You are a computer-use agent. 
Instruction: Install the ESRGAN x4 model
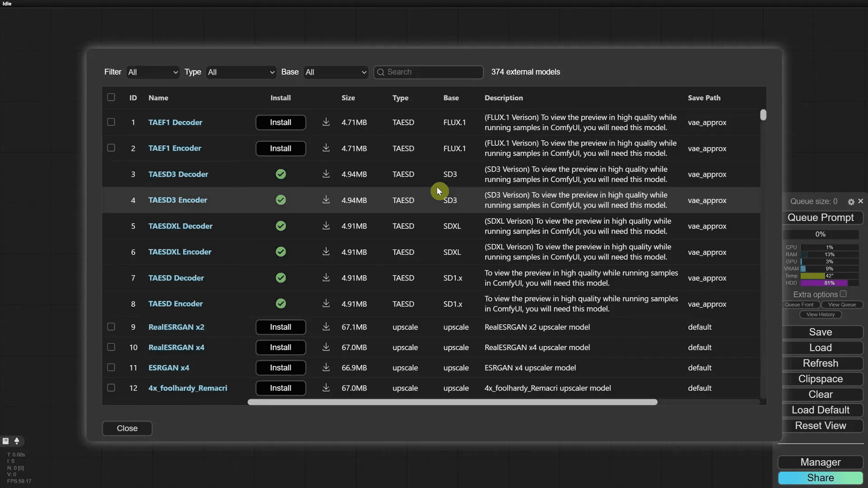[280, 368]
